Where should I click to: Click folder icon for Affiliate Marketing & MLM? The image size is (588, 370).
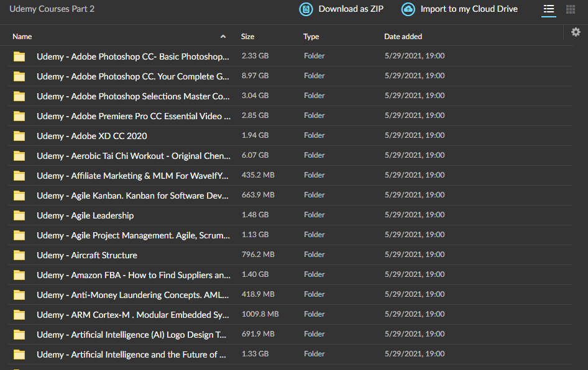point(19,175)
